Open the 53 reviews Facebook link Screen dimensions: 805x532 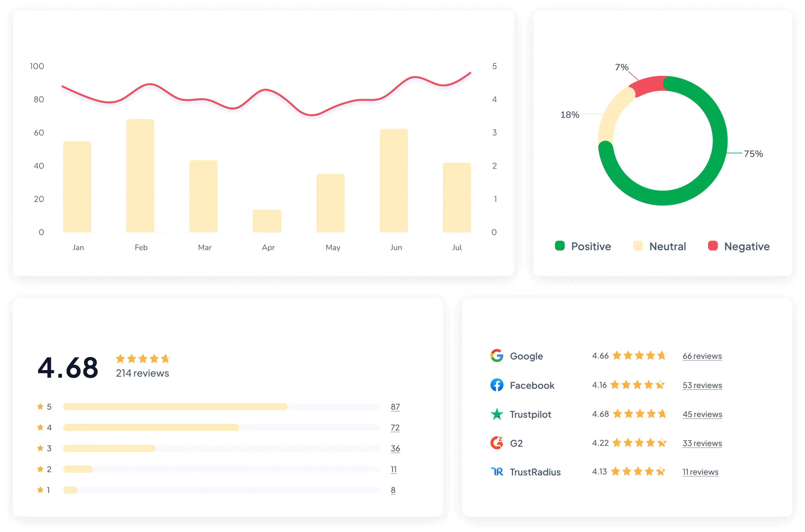point(702,385)
